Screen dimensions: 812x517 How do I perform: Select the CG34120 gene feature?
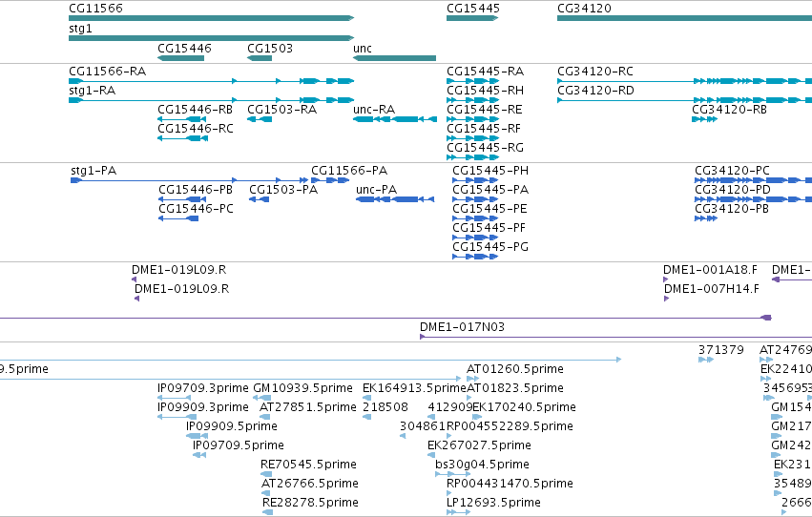pyautogui.click(x=684, y=18)
